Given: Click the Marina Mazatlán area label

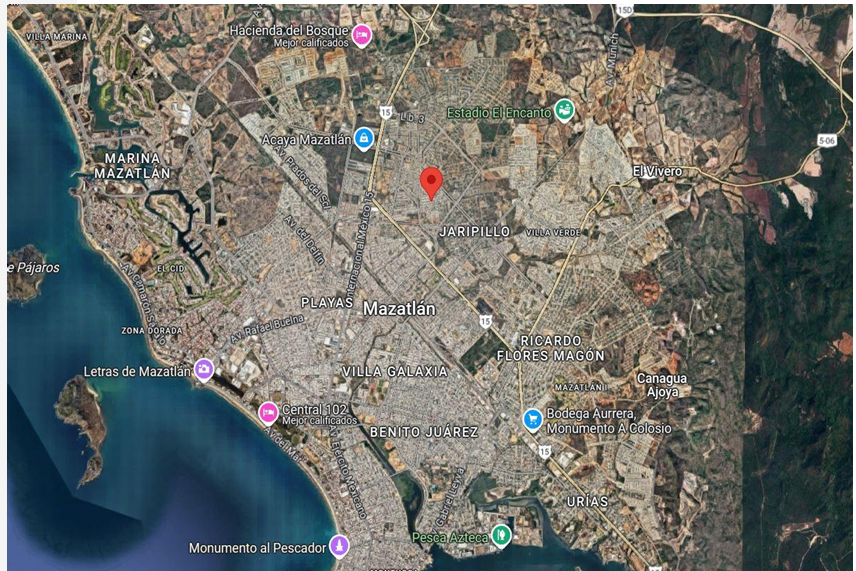Looking at the screenshot, I should point(132,165).
